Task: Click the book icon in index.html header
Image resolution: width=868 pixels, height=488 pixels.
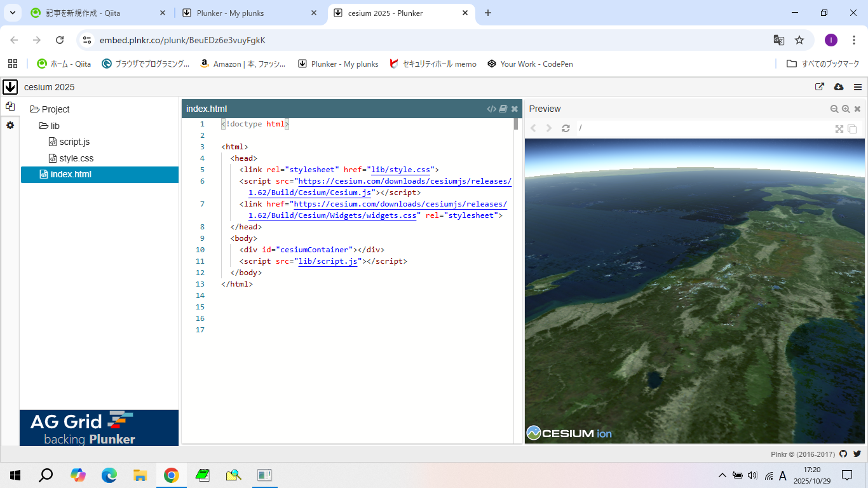Action: pyautogui.click(x=503, y=109)
